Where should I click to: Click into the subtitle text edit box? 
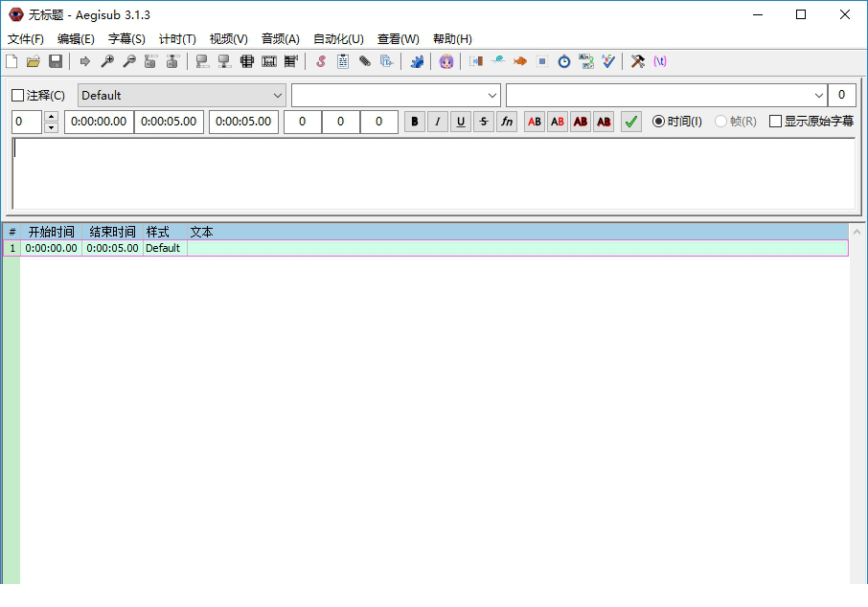[434, 173]
